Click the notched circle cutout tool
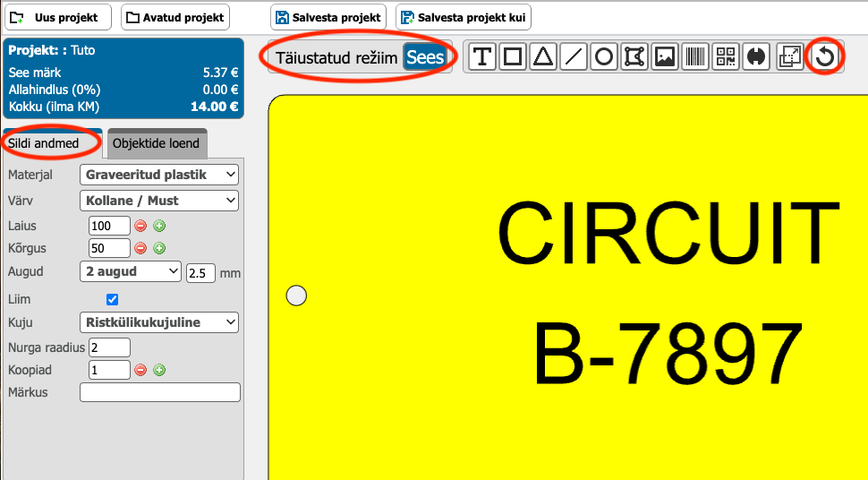Image resolution: width=868 pixels, height=480 pixels. click(x=756, y=56)
